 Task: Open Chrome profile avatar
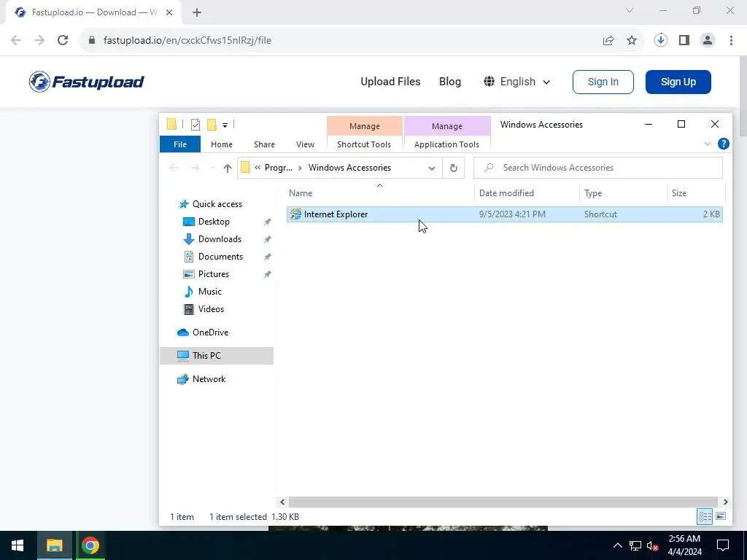(708, 41)
